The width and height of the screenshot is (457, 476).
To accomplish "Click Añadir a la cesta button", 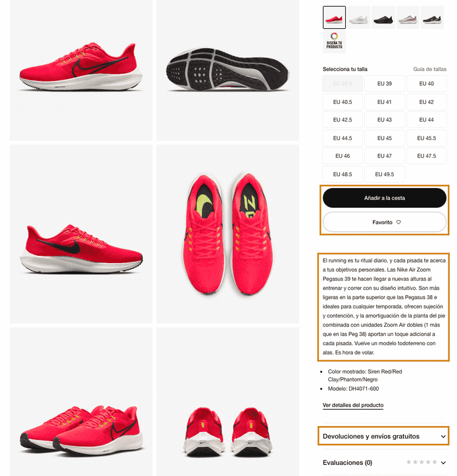I will point(385,198).
